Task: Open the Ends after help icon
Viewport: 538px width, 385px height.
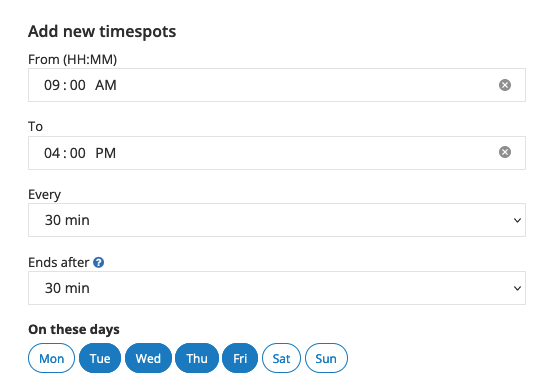Action: coord(98,262)
